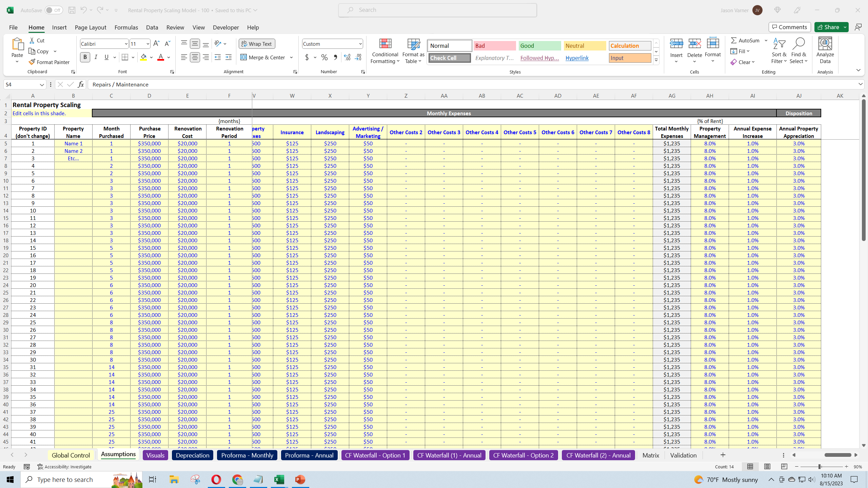The image size is (868, 488).
Task: Open the font size dropdown
Action: [x=148, y=44]
